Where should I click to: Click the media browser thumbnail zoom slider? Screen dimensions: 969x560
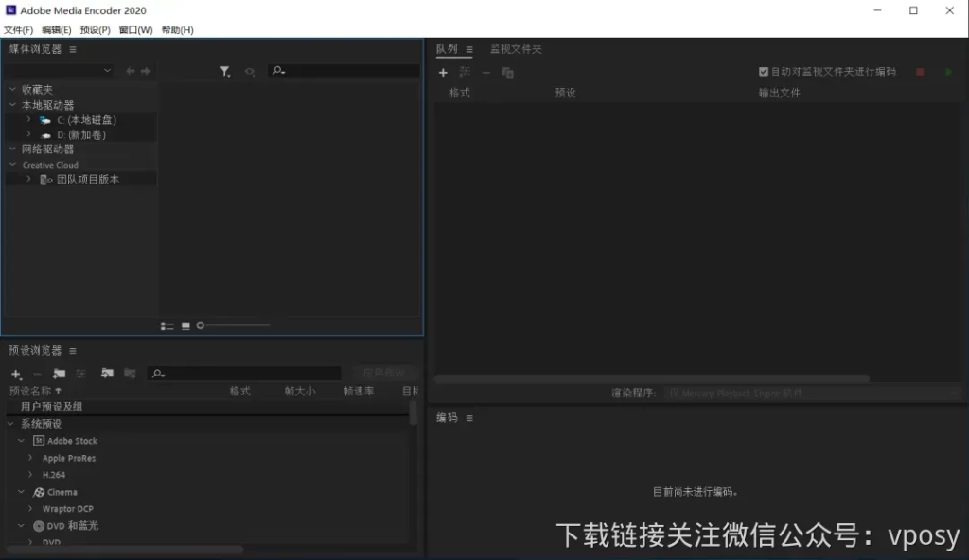[x=234, y=325]
